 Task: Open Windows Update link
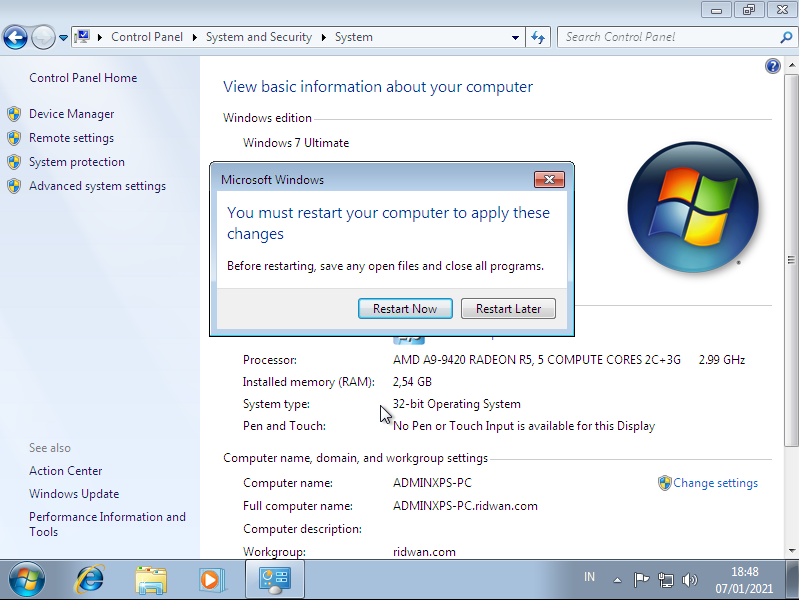click(74, 493)
